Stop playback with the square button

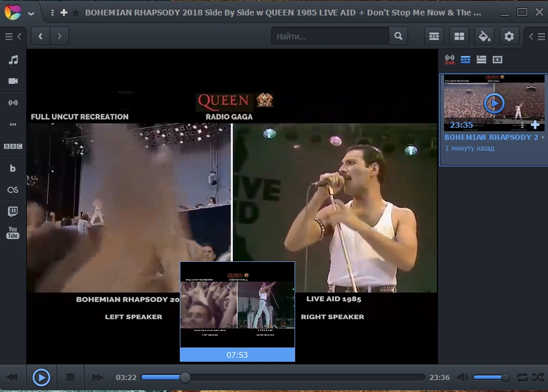[x=70, y=377]
